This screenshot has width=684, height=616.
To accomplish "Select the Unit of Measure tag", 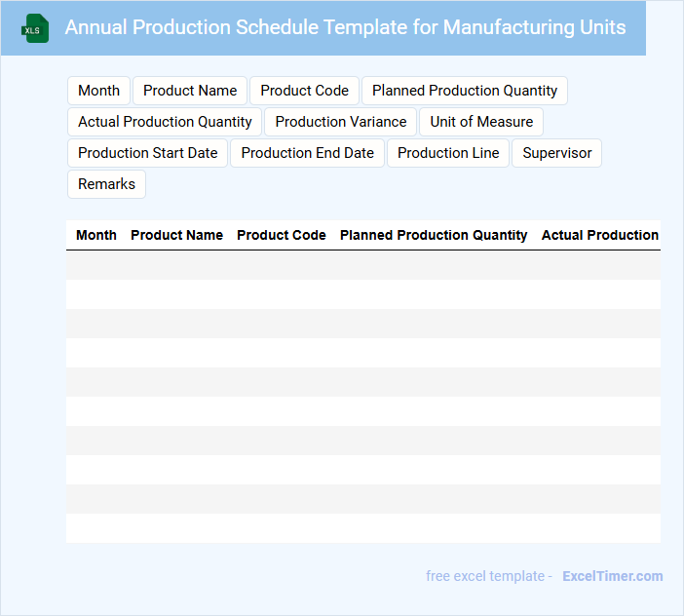I will point(481,122).
